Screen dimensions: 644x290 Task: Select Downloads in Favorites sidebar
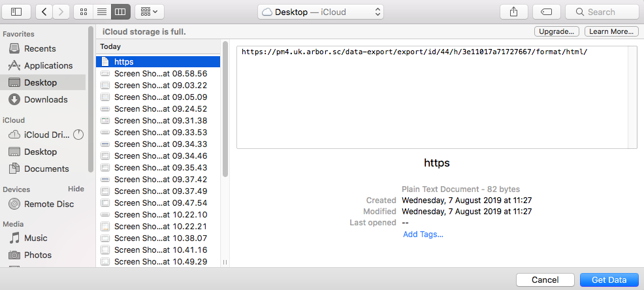[x=46, y=99]
